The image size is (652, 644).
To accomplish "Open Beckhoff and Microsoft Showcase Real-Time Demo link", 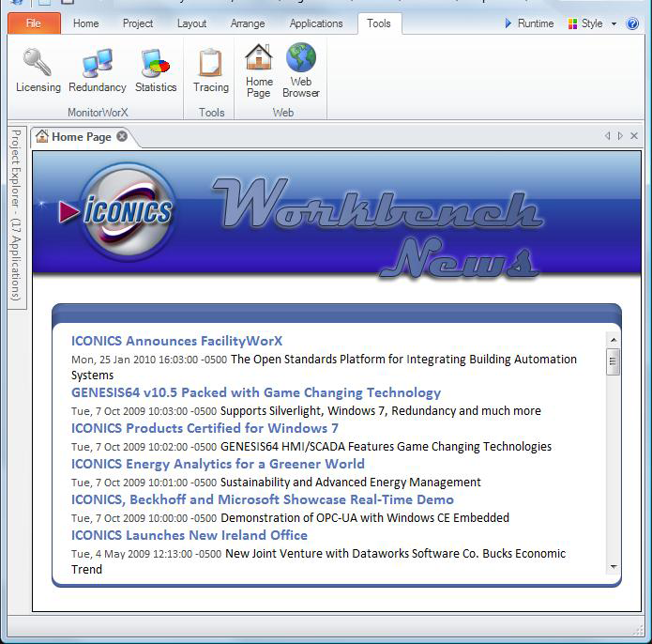I will click(263, 499).
